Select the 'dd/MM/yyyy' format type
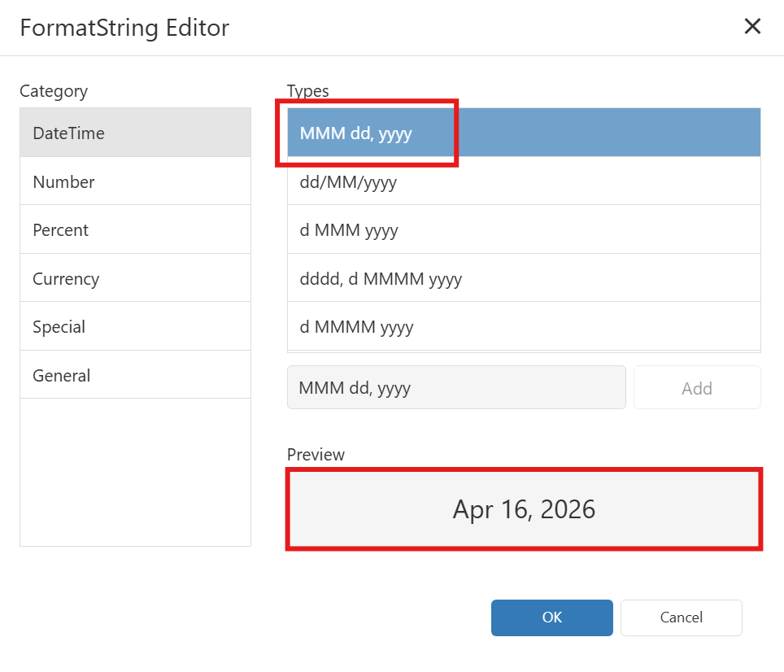The height and width of the screenshot is (672, 784). pos(524,181)
